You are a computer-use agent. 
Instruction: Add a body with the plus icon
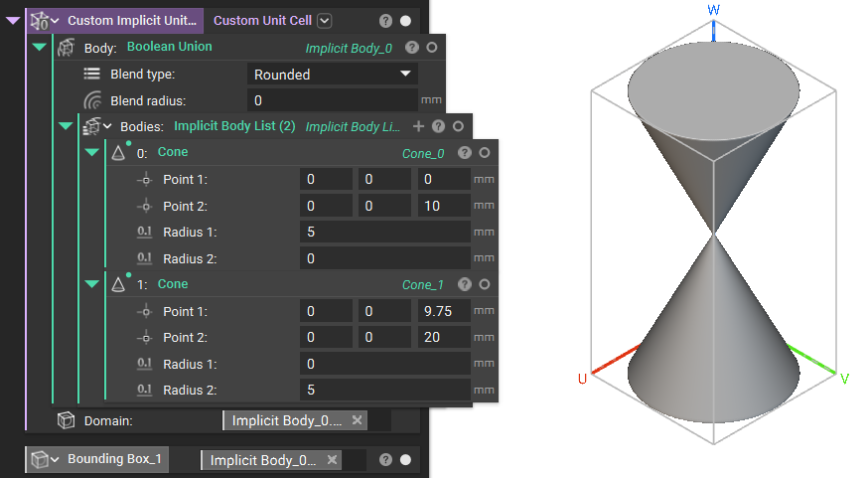[418, 126]
